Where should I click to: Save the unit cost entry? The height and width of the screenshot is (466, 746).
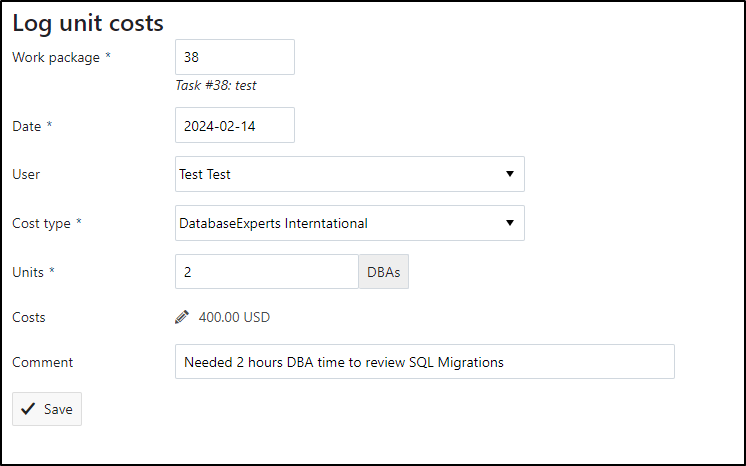[x=47, y=409]
